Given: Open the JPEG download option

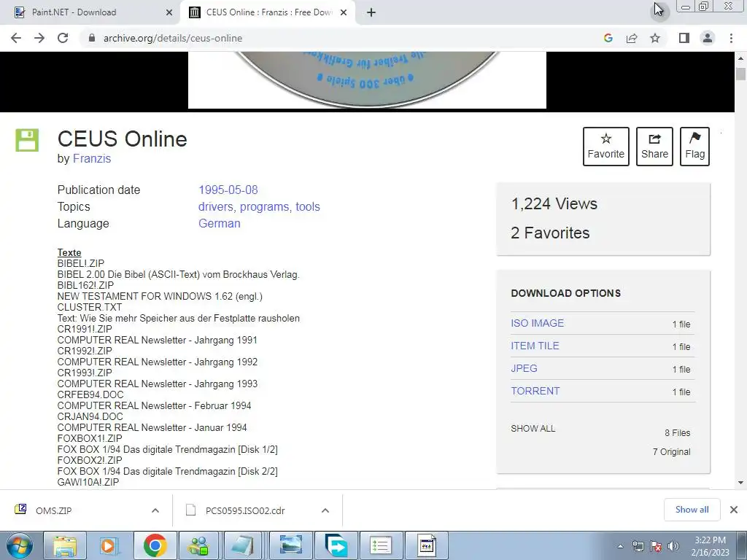Looking at the screenshot, I should tap(524, 368).
